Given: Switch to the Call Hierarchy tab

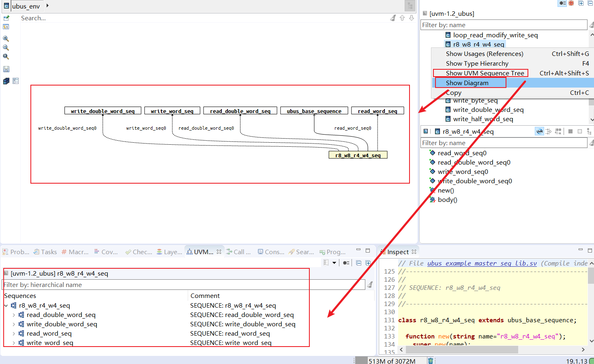Looking at the screenshot, I should click(239, 252).
